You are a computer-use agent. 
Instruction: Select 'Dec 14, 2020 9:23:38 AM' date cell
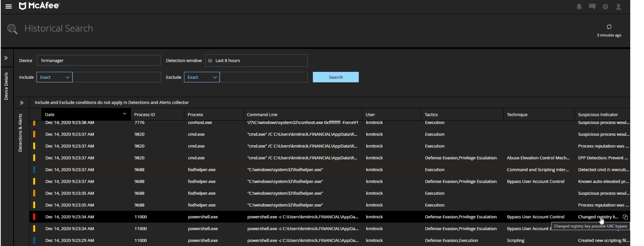click(x=70, y=122)
